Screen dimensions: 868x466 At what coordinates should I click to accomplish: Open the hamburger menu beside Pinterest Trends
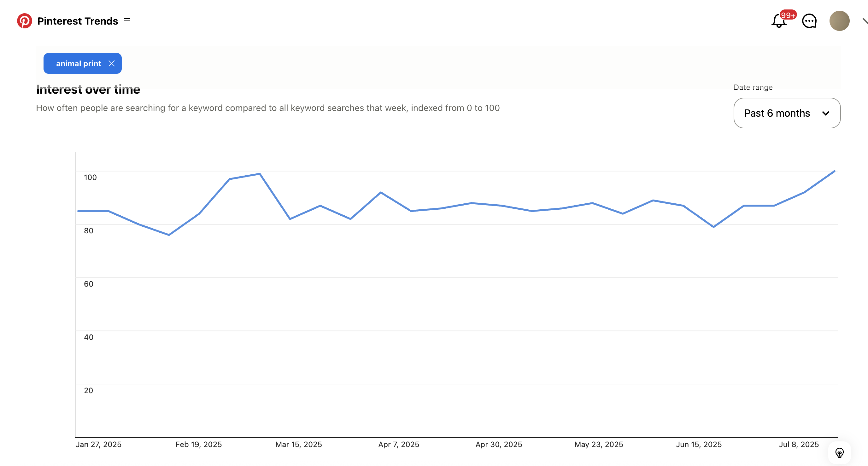pos(127,21)
